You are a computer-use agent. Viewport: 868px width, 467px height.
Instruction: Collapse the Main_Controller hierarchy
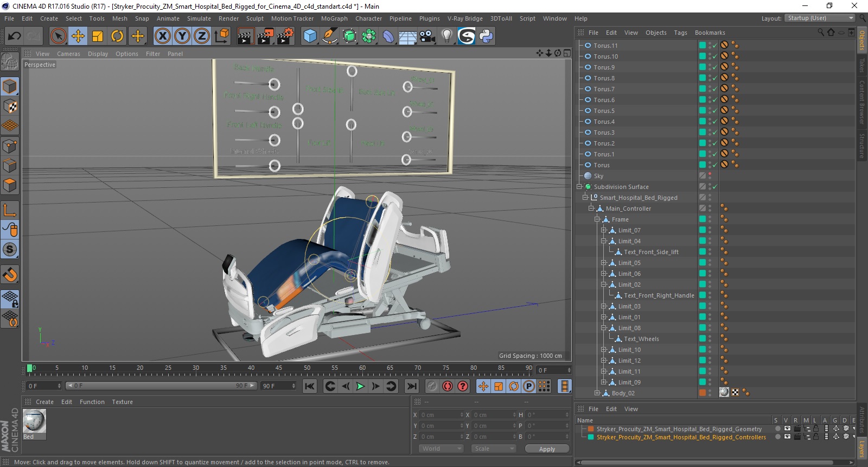click(x=591, y=209)
